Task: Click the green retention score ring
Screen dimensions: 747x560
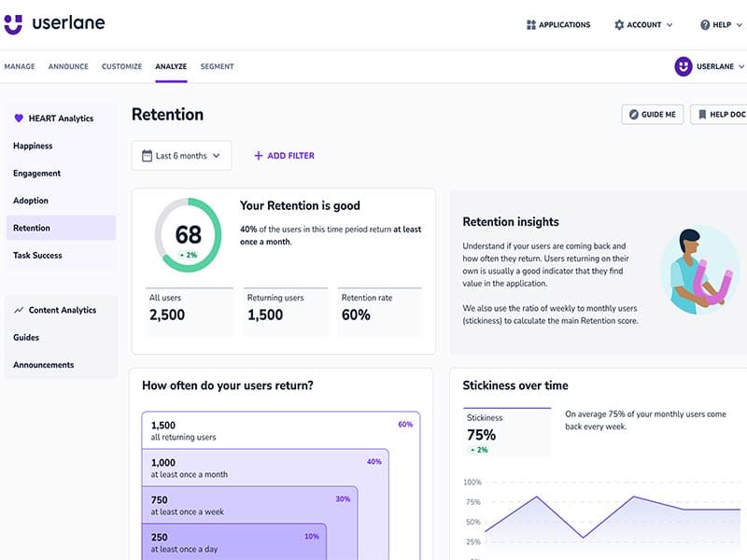Action: [x=189, y=233]
